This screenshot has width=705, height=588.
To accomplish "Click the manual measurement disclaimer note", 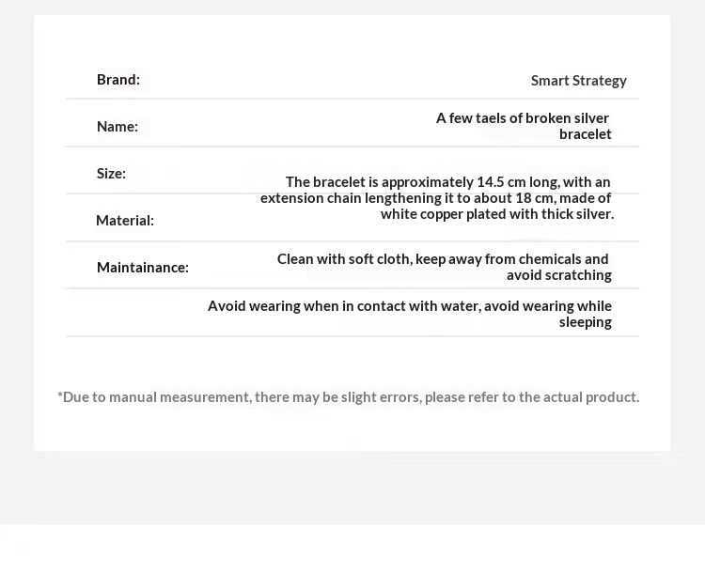I will click(348, 397).
